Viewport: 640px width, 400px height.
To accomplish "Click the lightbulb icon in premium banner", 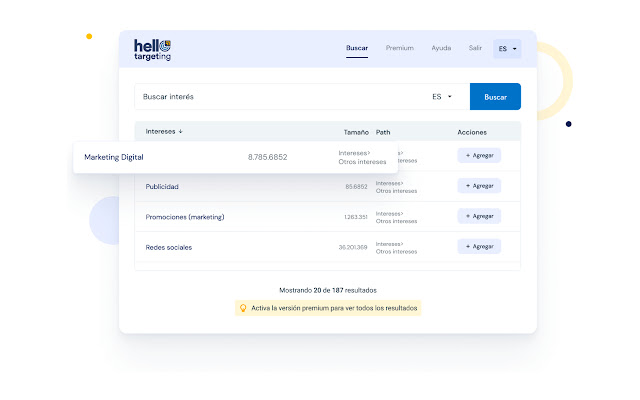I will point(243,308).
